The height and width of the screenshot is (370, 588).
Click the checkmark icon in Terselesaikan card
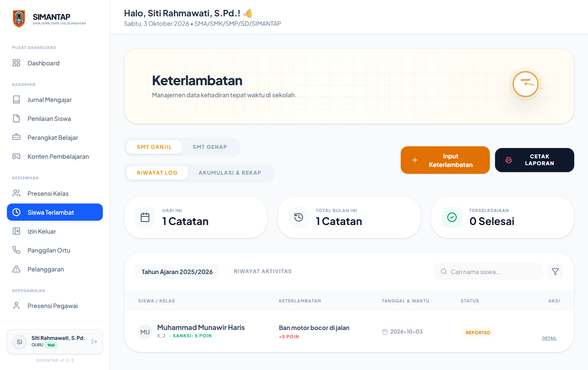coord(452,217)
